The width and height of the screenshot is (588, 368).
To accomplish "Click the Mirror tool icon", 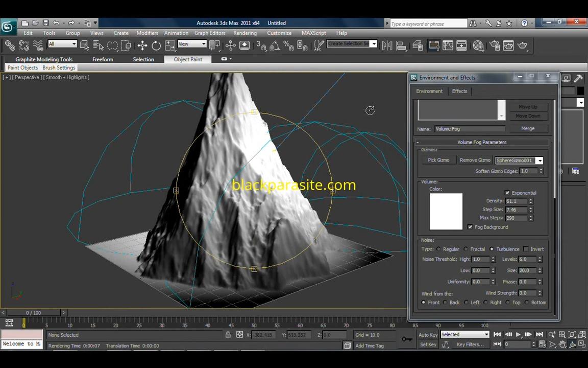I will pyautogui.click(x=387, y=46).
